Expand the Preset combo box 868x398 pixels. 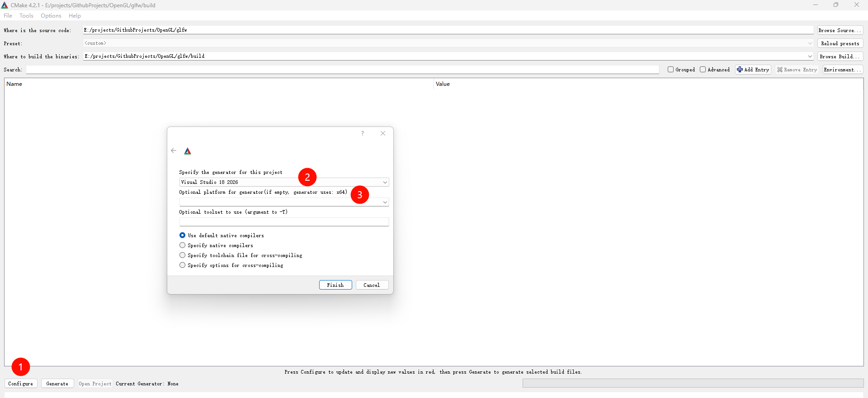448,43
